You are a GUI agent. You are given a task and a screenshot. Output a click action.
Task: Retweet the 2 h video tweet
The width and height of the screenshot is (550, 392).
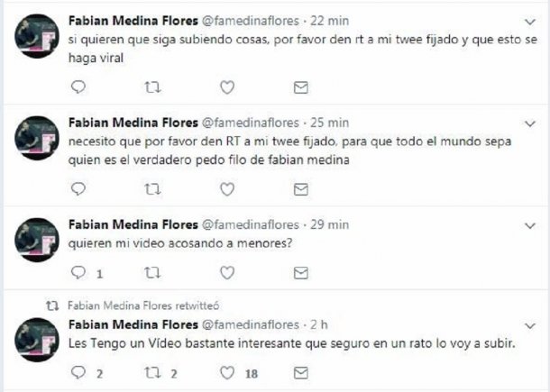[x=152, y=372]
